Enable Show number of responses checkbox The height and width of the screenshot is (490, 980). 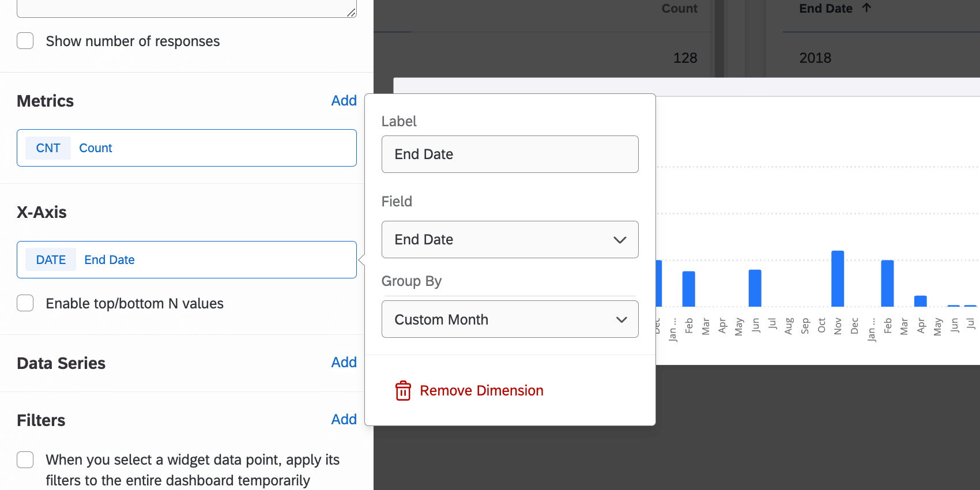25,41
